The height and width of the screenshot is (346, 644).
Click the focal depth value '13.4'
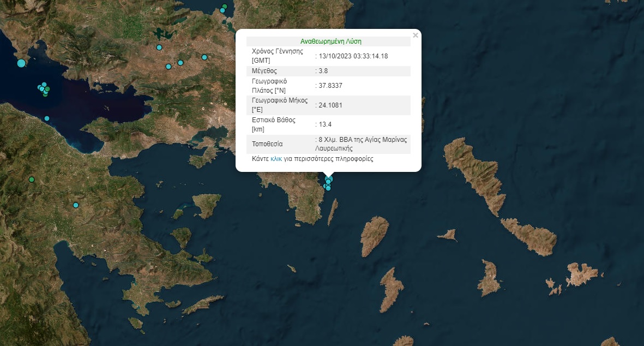tap(325, 124)
